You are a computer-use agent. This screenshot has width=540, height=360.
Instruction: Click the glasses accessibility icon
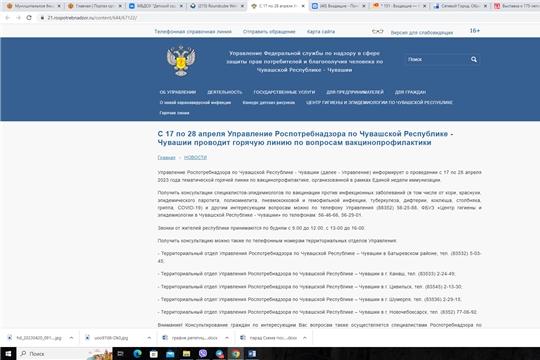tap(377, 32)
